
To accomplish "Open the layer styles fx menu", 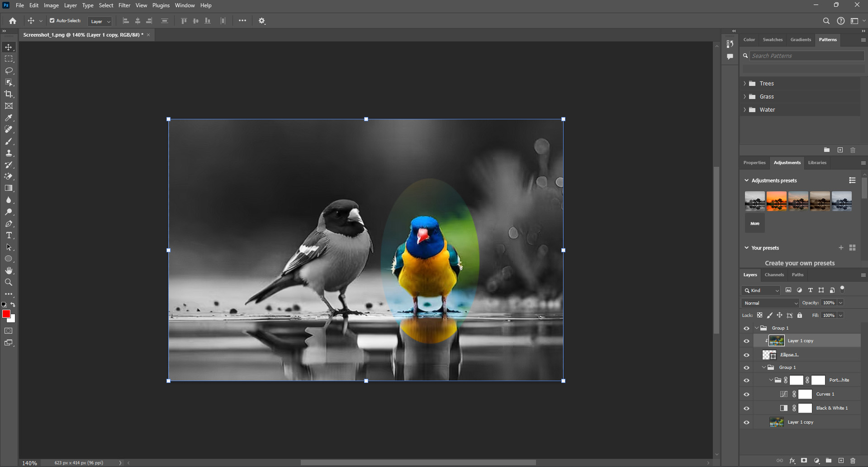I will coord(792,461).
